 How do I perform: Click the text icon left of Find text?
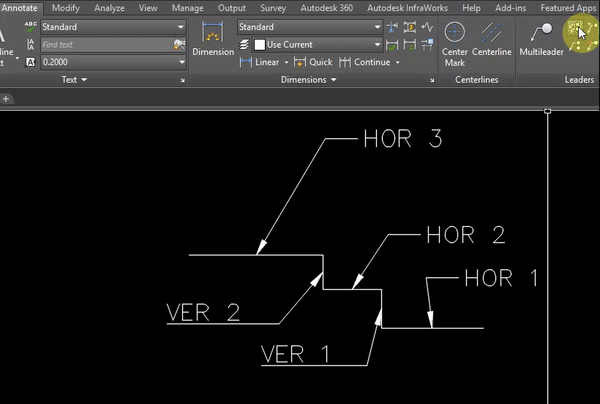[x=31, y=44]
